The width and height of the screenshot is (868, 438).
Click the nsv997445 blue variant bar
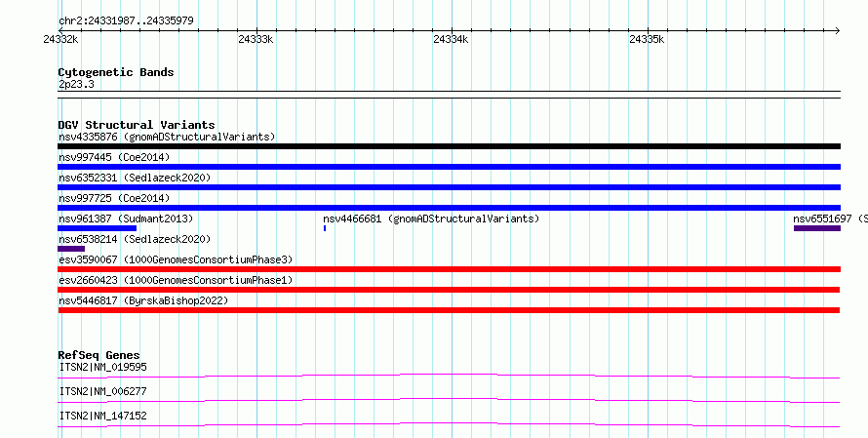tap(449, 167)
